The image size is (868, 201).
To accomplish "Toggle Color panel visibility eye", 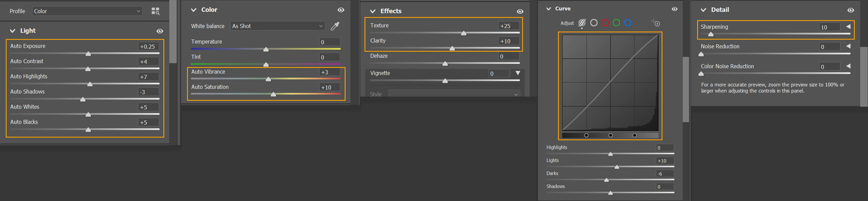I will pyautogui.click(x=341, y=10).
